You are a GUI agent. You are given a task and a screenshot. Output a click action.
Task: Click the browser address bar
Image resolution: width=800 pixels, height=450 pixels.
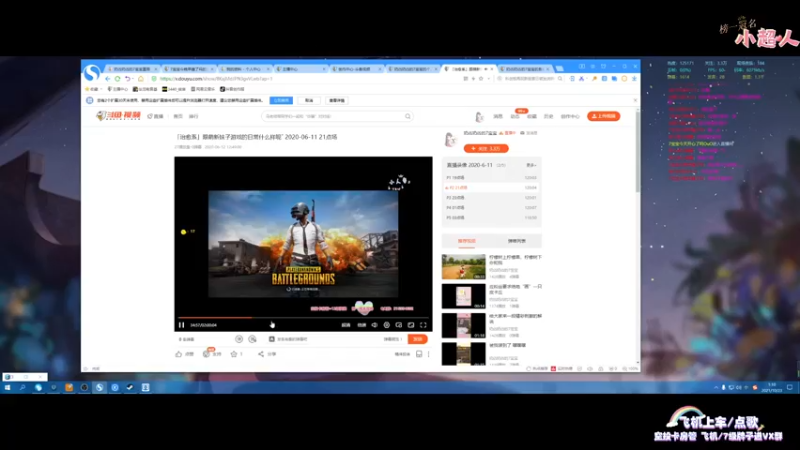coord(306,79)
